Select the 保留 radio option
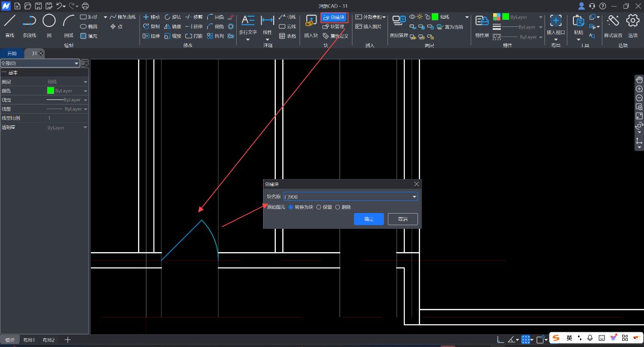The image size is (644, 347). (318, 207)
